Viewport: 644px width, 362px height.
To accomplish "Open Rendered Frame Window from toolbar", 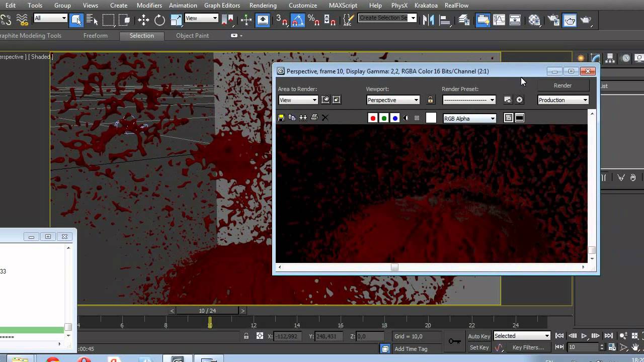I will click(570, 20).
